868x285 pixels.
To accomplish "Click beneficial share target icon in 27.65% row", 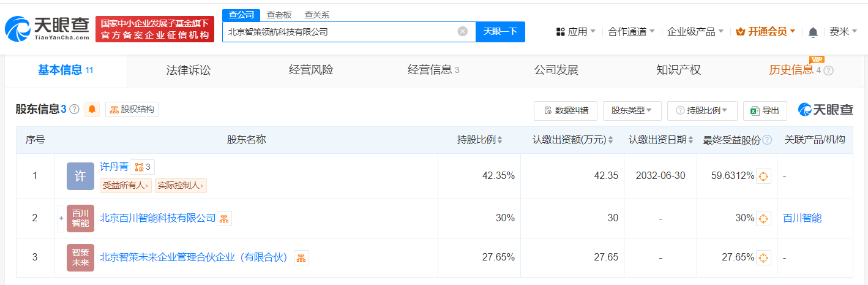I will [763, 257].
